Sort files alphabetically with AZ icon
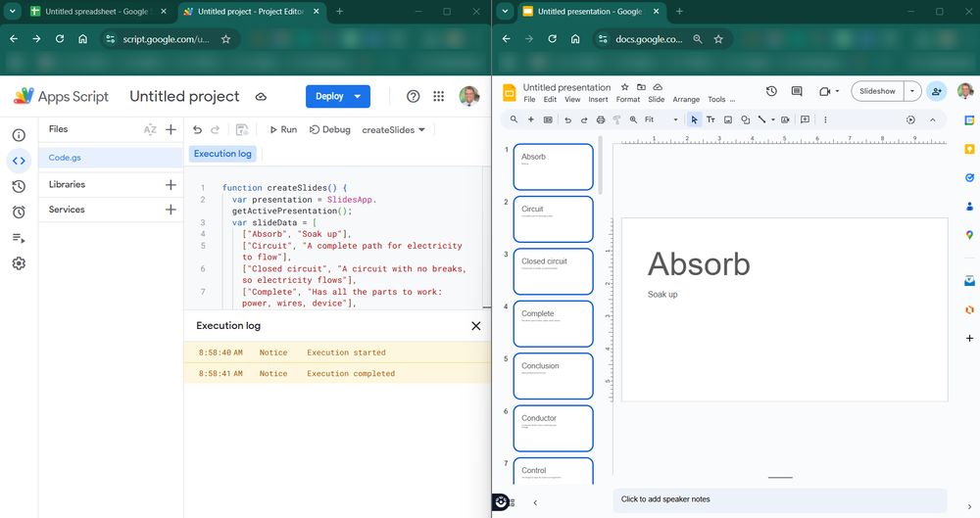This screenshot has height=518, width=980. (x=150, y=129)
